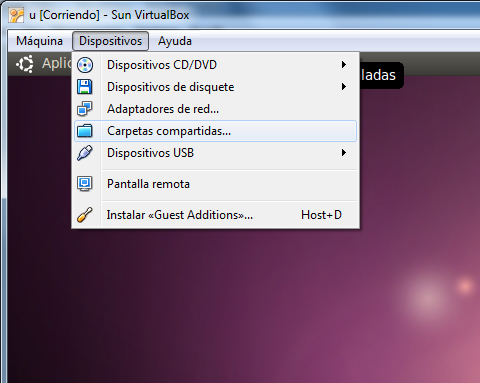Open Adaptadores de red… dialog

tap(215, 109)
